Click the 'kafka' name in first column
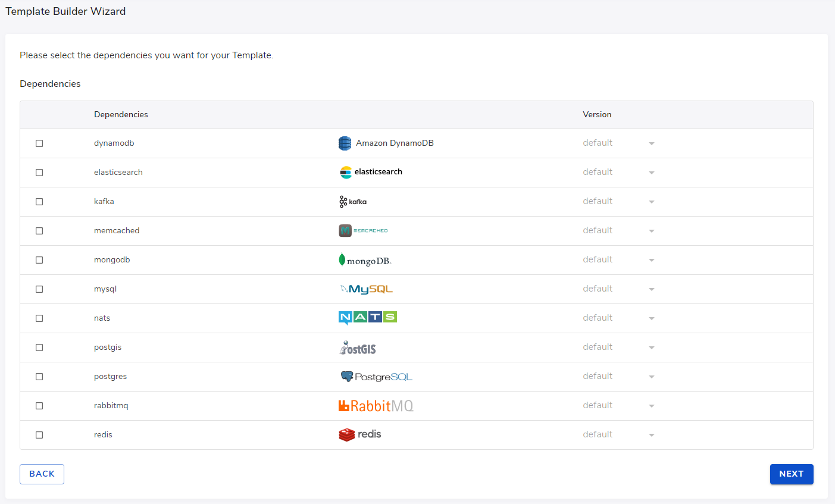 click(104, 202)
